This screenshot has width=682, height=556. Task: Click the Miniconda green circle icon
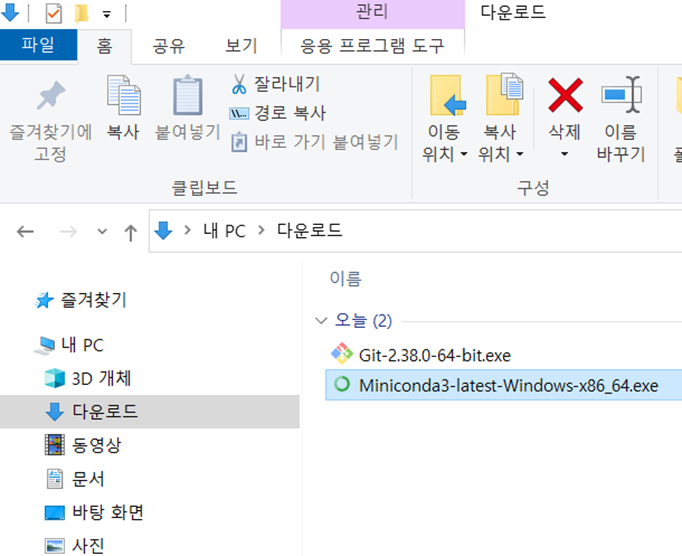(x=342, y=384)
